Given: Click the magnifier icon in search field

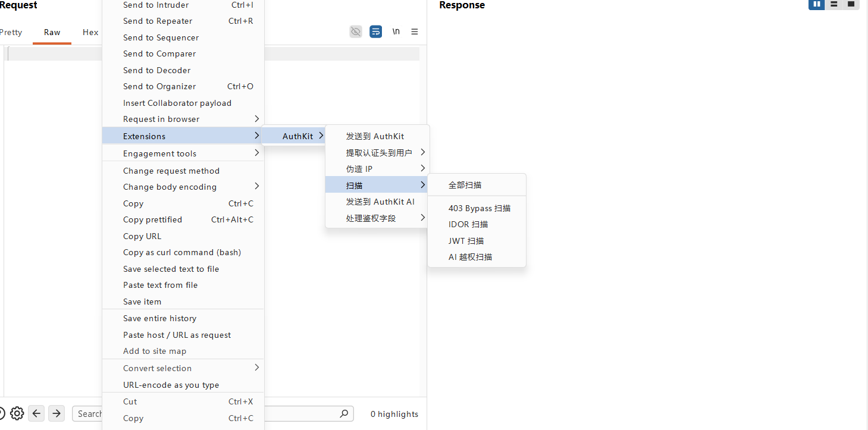Looking at the screenshot, I should pos(344,413).
